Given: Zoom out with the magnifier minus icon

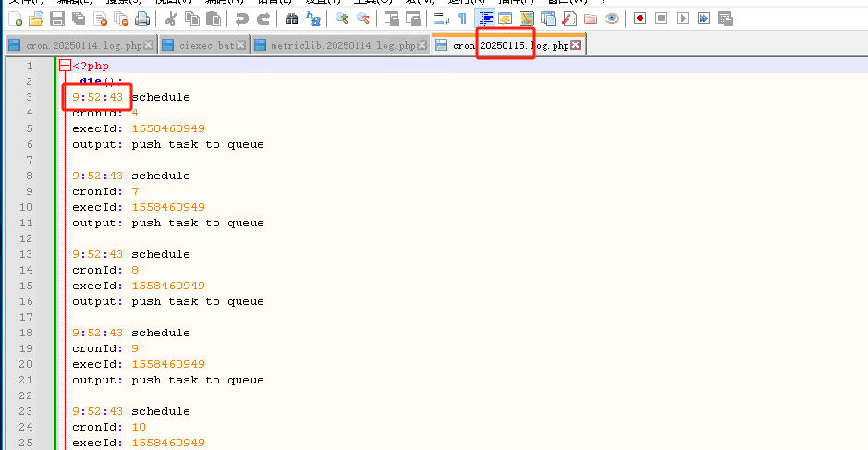Looking at the screenshot, I should [363, 18].
